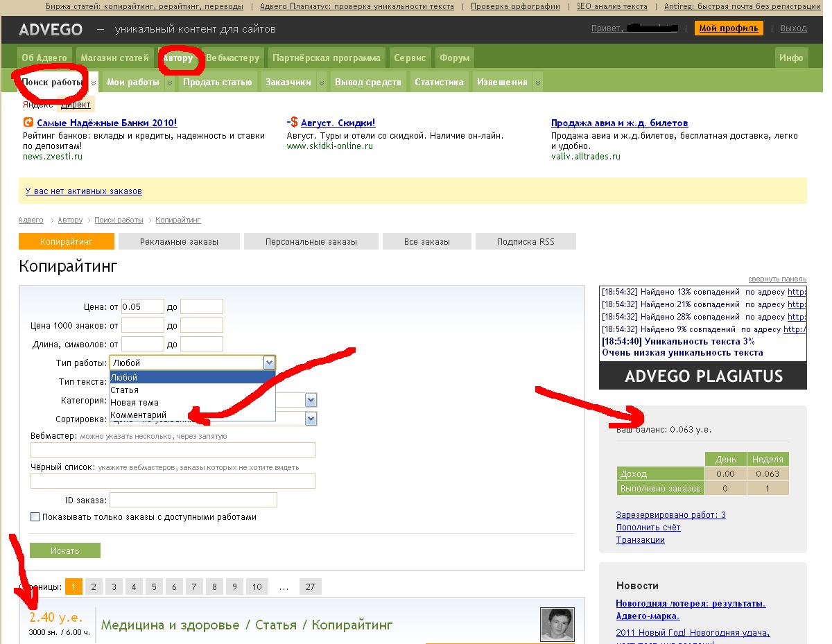Screen dimensions: 832x644
Task: Switch to the Персональные заказы tab
Action: tap(311, 241)
